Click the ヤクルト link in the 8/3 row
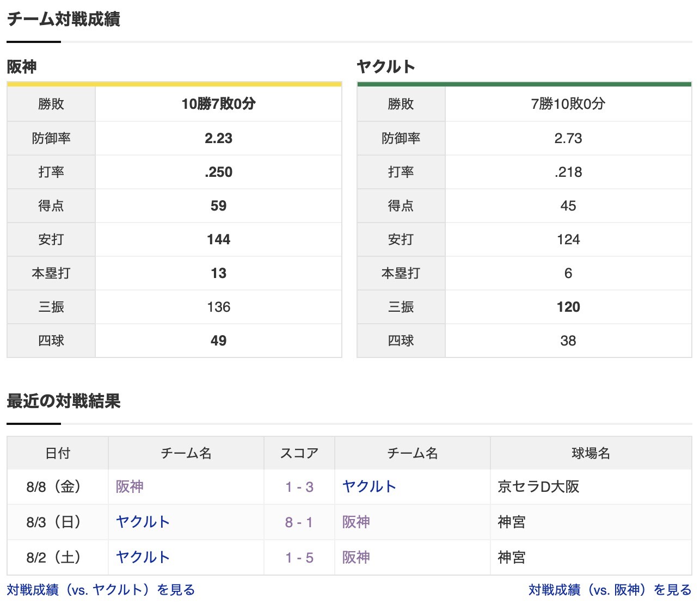The height and width of the screenshot is (605, 700). tap(143, 522)
